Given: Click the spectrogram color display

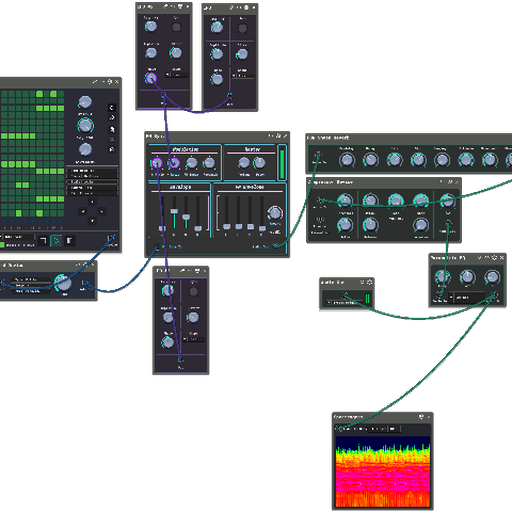Looking at the screenshot, I should coord(383,472).
